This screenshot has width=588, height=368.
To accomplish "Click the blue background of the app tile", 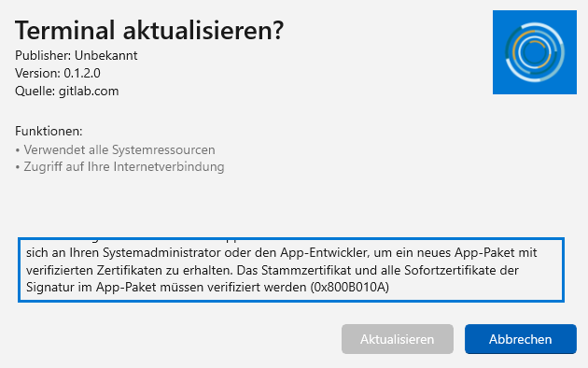I will point(502,86).
